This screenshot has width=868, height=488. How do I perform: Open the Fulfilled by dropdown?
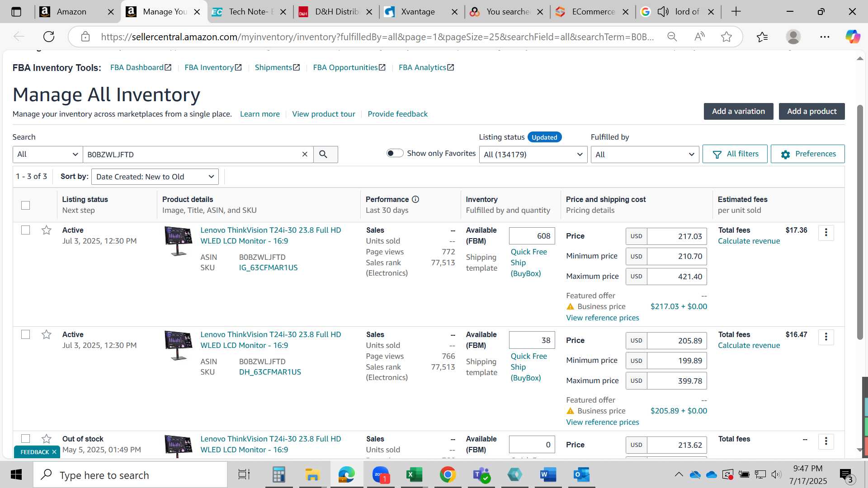click(x=645, y=155)
